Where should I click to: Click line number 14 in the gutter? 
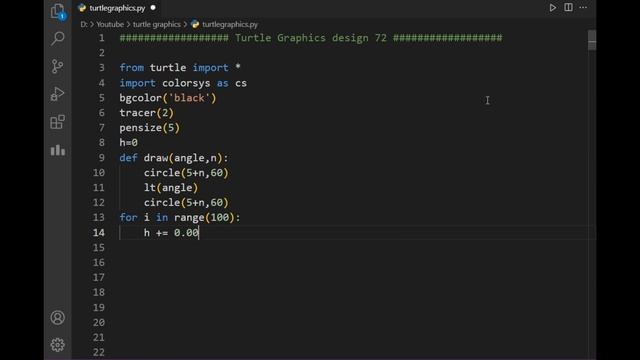coord(98,233)
